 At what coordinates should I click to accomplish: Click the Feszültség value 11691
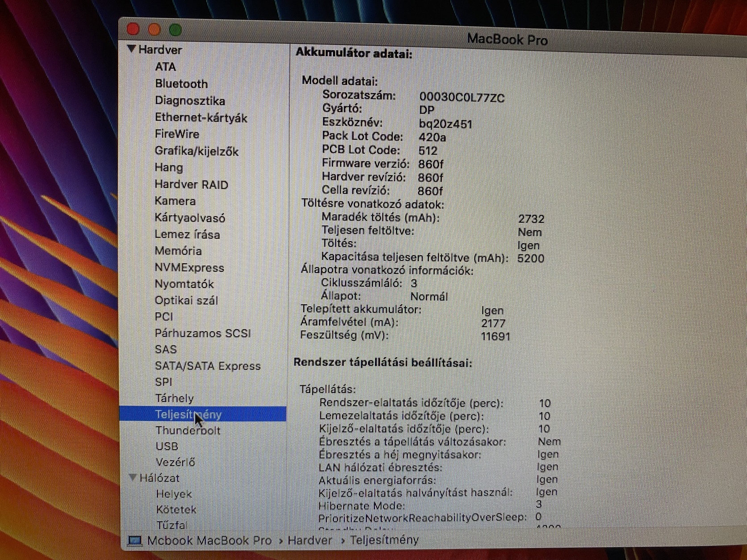[495, 336]
